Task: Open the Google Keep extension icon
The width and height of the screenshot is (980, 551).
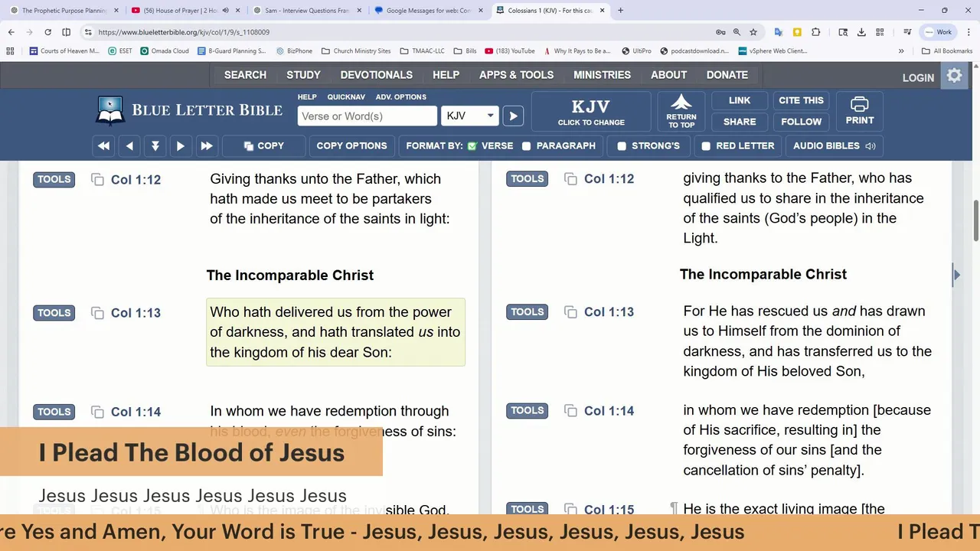Action: [x=797, y=32]
